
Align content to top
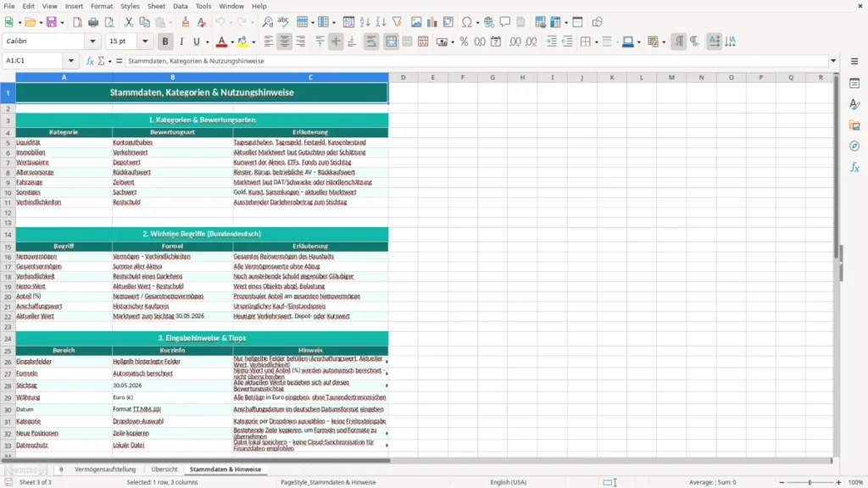(320, 42)
